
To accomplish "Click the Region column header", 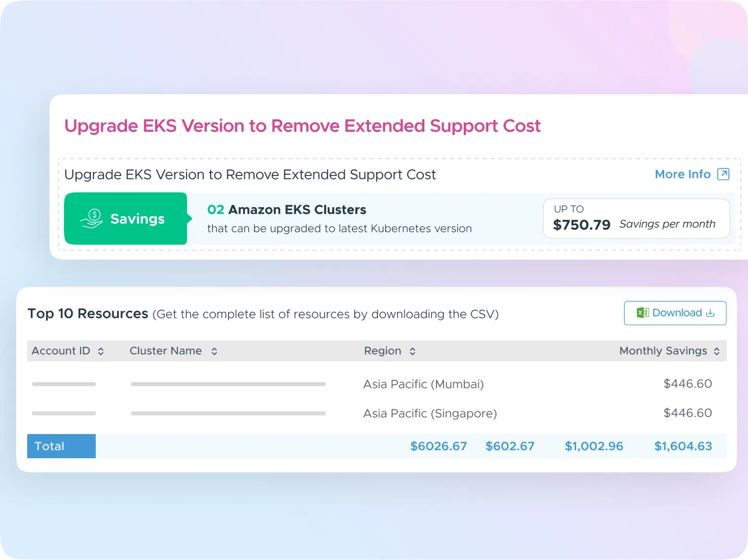I will tap(383, 351).
